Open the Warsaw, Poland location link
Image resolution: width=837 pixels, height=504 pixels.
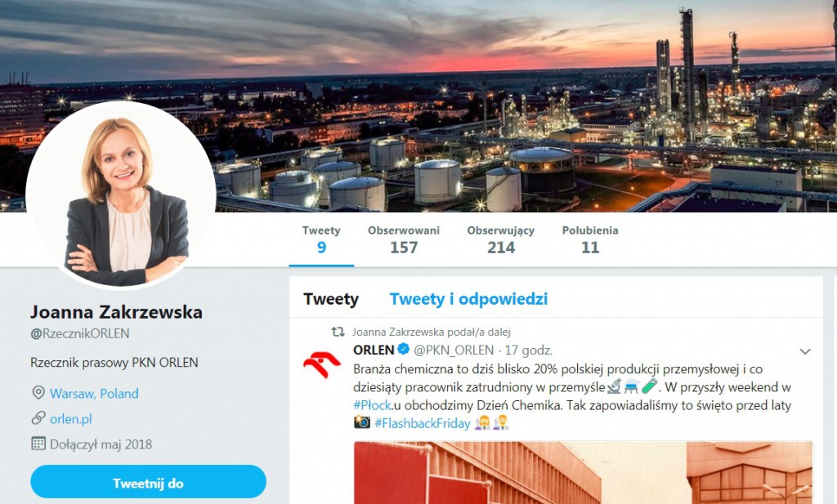click(x=94, y=394)
